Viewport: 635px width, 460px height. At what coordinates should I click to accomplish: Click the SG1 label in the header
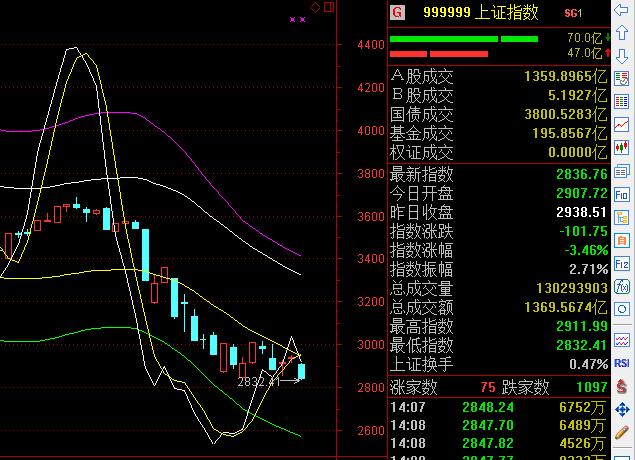(x=573, y=13)
